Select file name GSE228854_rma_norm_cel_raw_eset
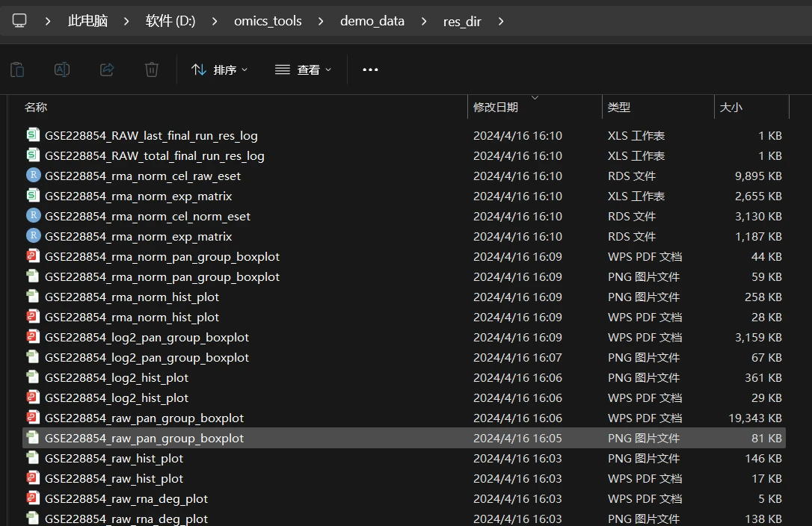 (x=142, y=176)
